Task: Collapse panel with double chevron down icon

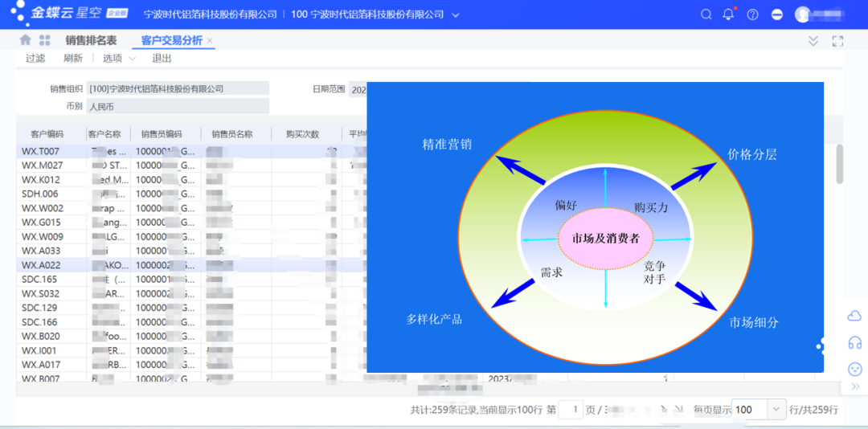Action: [813, 41]
